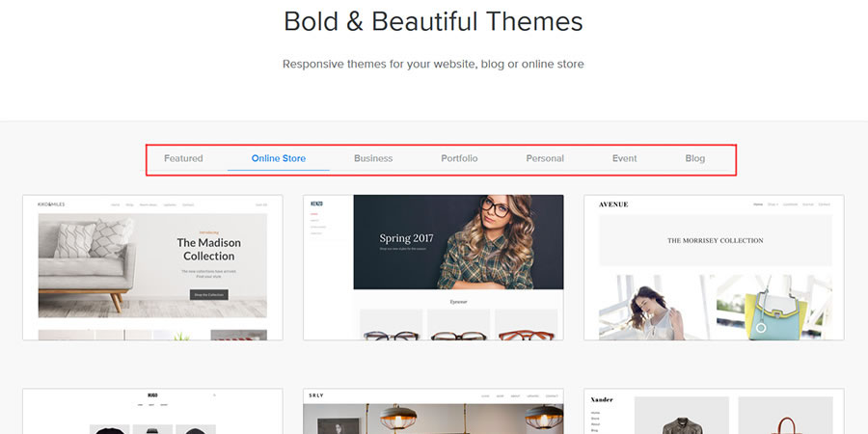
Task: Switch to the Featured themes tab
Action: coord(183,158)
